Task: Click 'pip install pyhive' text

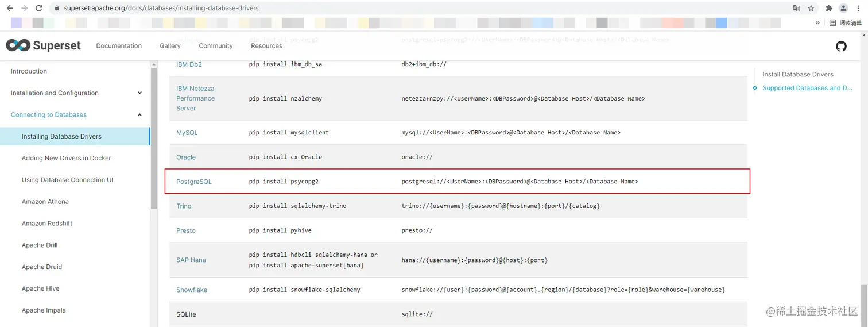Action: click(x=280, y=230)
